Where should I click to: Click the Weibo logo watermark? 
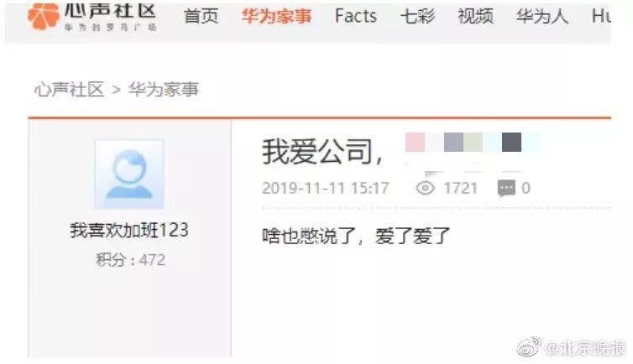tap(529, 346)
